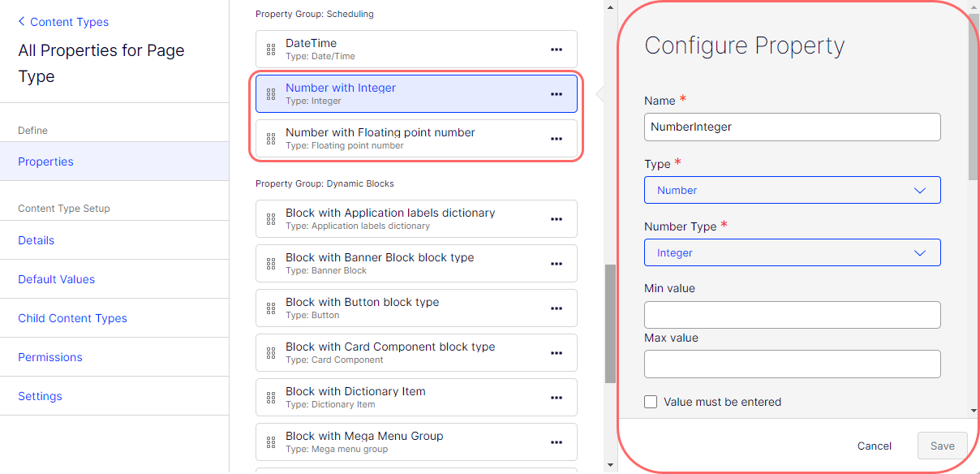Expand the Type dropdown showing Number
Image resolution: width=980 pixels, height=474 pixels.
pyautogui.click(x=792, y=190)
